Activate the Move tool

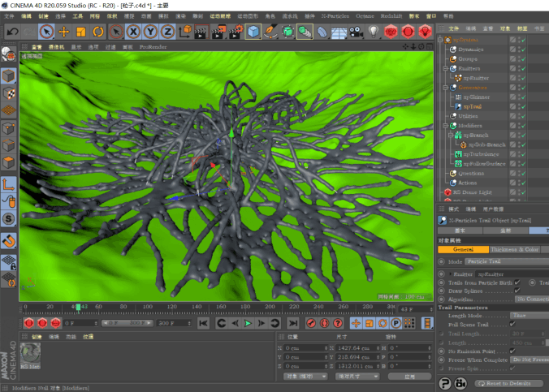63,32
